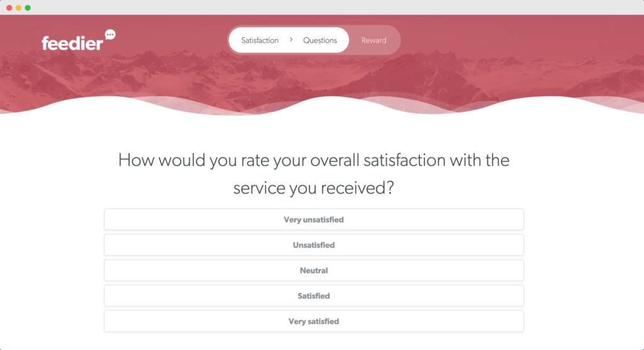Switch to the Questions step
644x350 pixels.
point(320,40)
